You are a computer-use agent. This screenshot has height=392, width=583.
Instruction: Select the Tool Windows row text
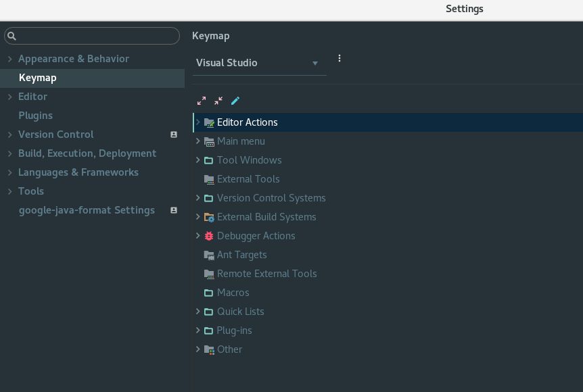(x=249, y=160)
